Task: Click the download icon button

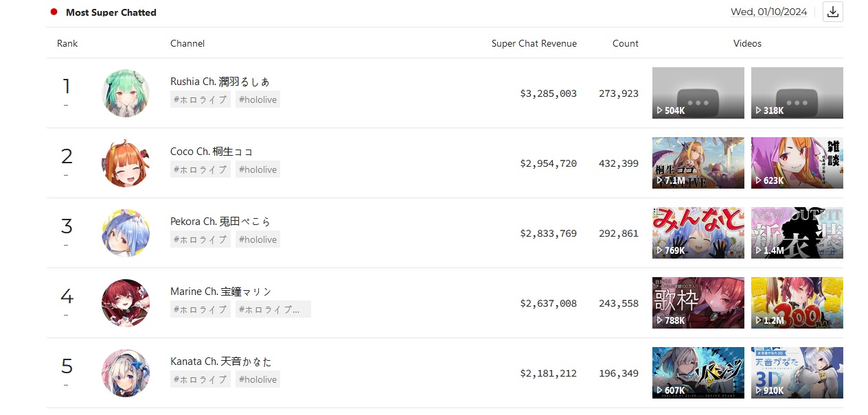Action: coord(832,12)
